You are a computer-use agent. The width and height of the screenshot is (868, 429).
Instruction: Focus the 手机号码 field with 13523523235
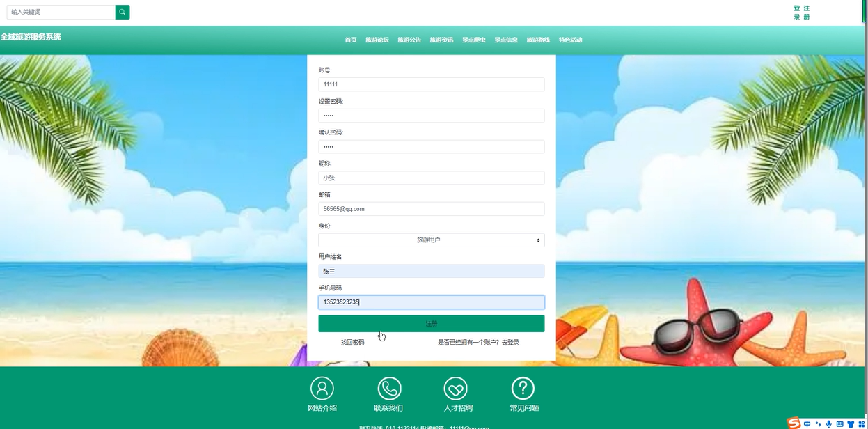click(432, 302)
